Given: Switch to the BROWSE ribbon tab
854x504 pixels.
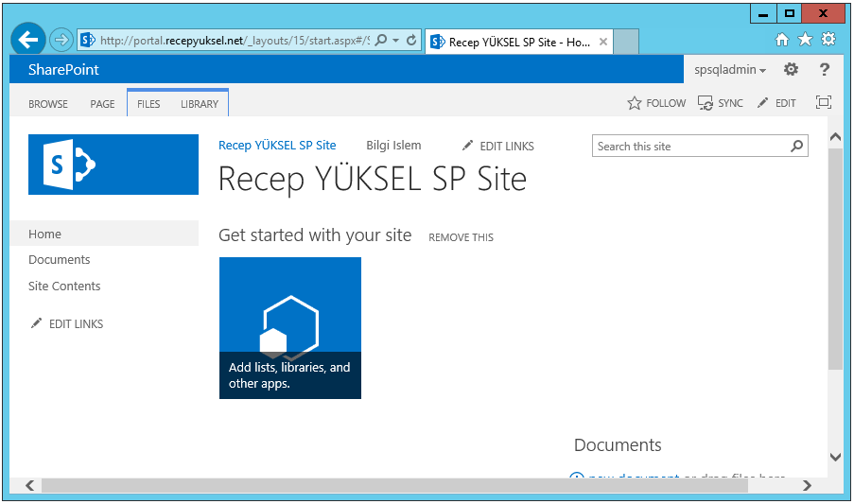Looking at the screenshot, I should click(48, 104).
